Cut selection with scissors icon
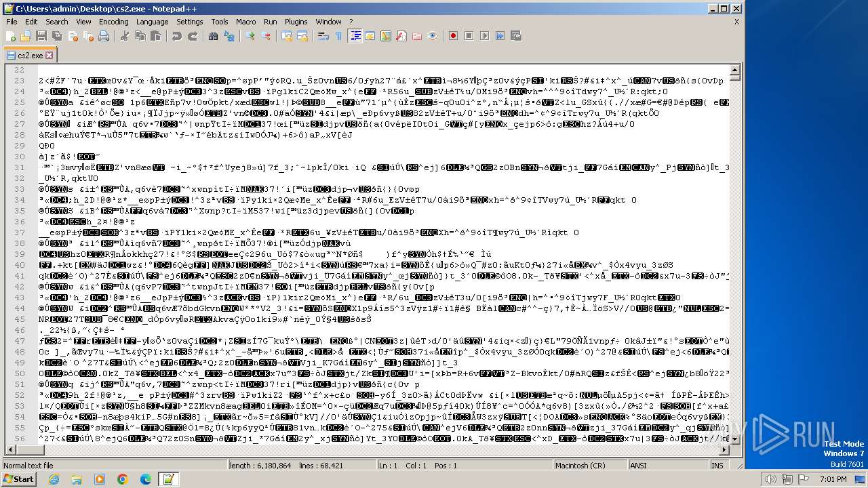The height and width of the screenshot is (488, 868). (x=125, y=36)
